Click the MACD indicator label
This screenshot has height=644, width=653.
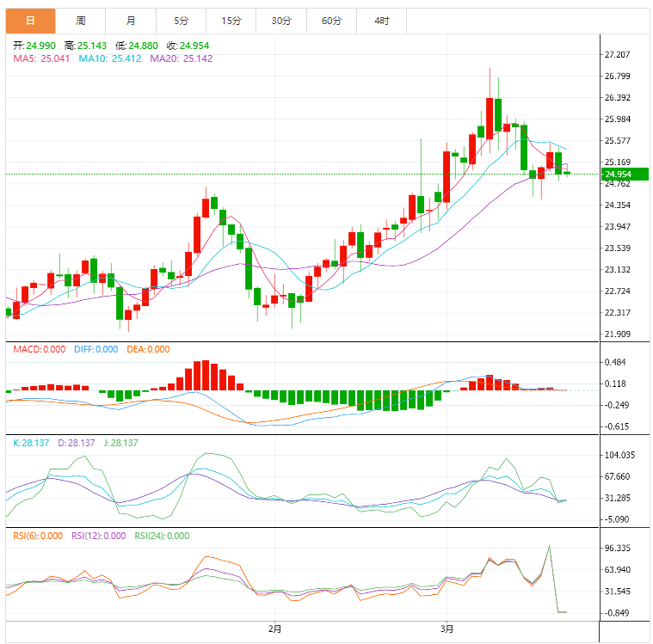click(38, 349)
